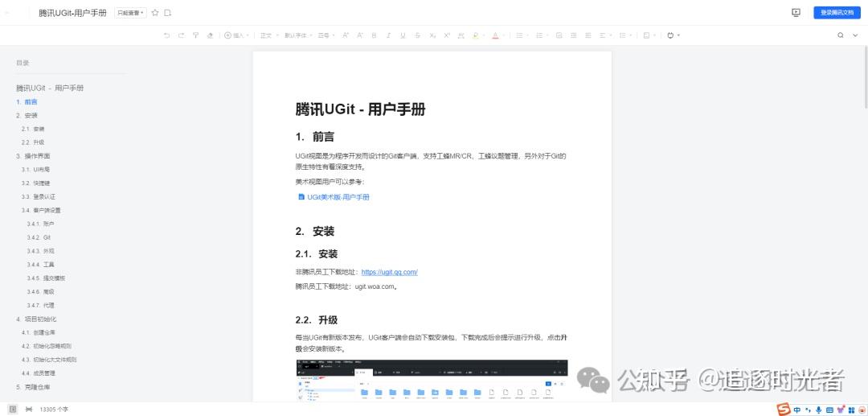
Task: Start presentation mode icon
Action: click(796, 12)
